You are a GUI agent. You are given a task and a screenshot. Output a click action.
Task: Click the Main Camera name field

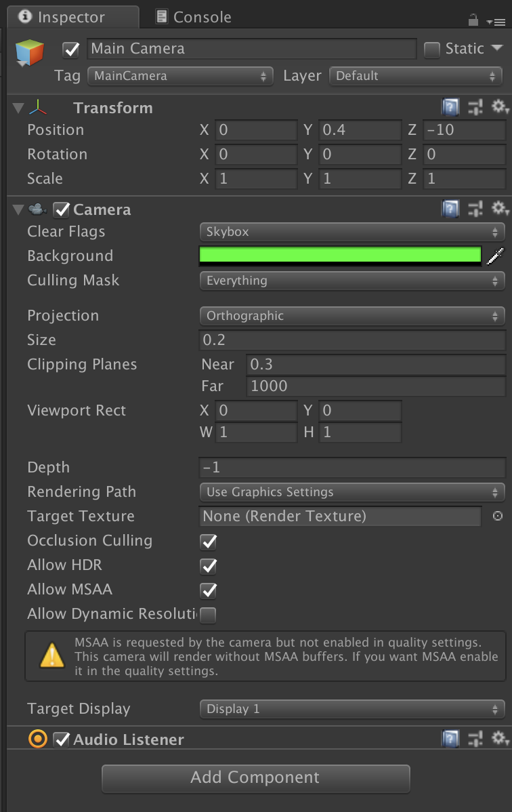[x=251, y=49]
